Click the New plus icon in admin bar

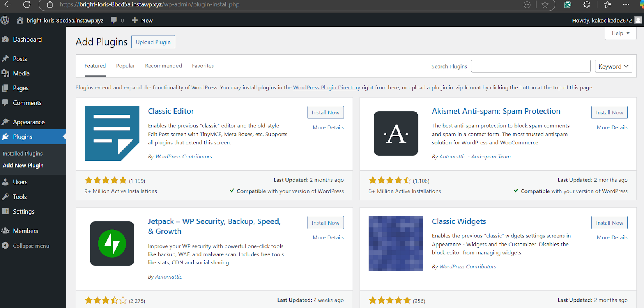[135, 20]
